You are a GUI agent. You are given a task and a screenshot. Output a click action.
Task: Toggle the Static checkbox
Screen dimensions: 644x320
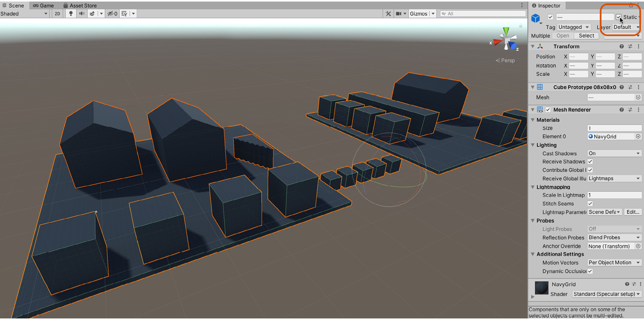tap(619, 17)
